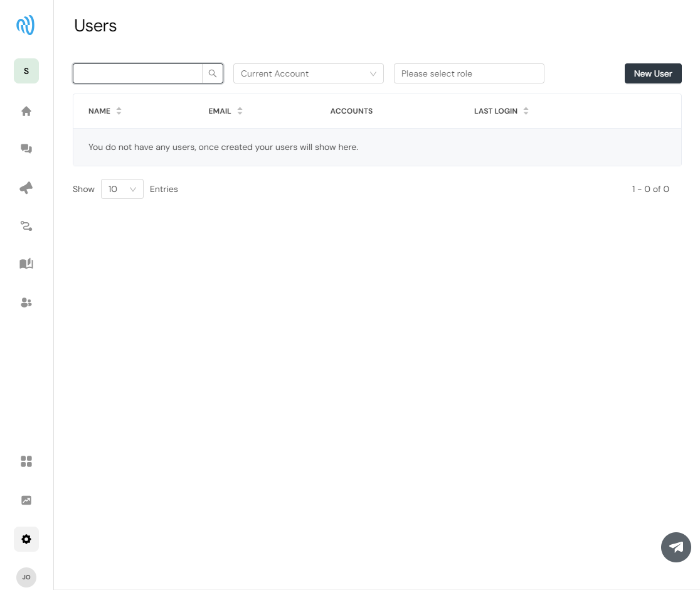Open the Home section in the sidebar
Screen dimensions: 700x590
coord(26,111)
